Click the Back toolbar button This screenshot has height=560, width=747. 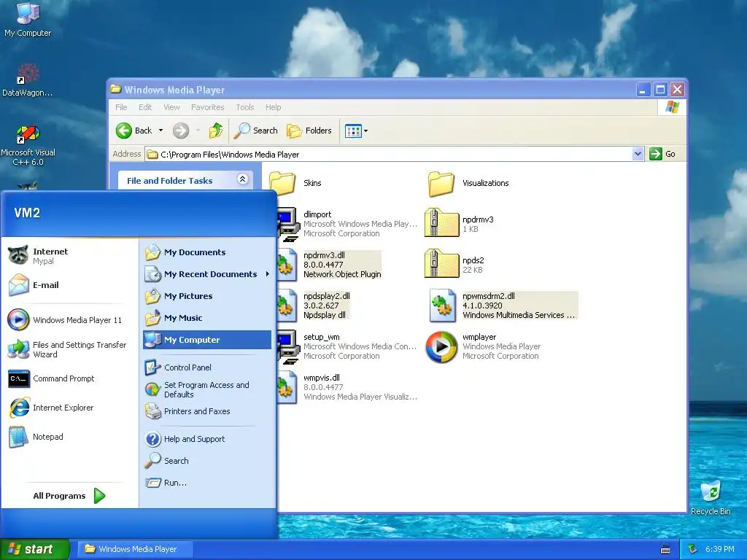[134, 131]
